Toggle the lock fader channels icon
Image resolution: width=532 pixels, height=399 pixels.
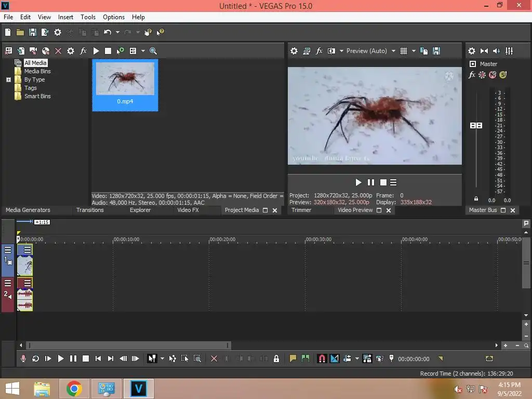click(476, 199)
